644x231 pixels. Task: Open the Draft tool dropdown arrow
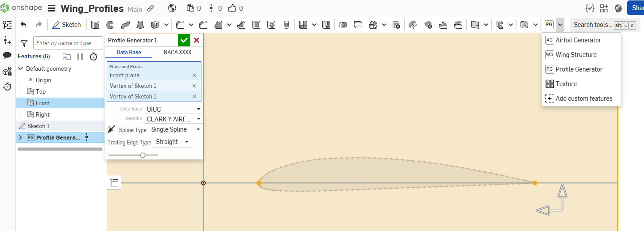click(x=229, y=25)
